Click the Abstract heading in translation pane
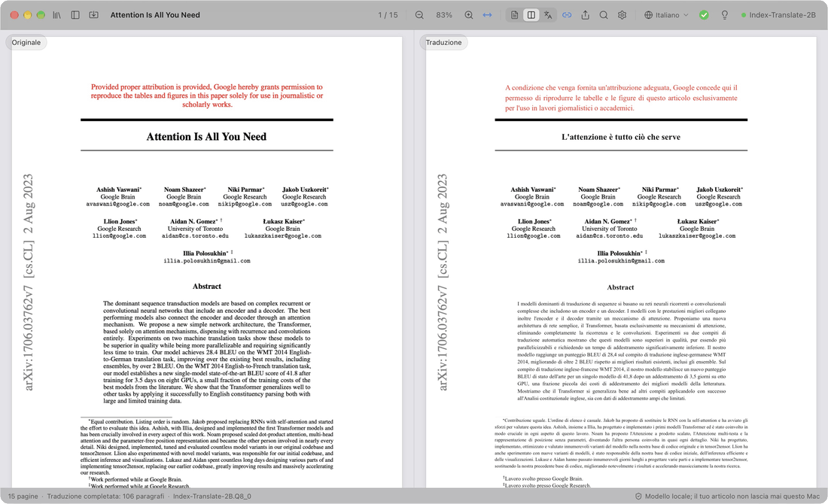Image resolution: width=828 pixels, height=504 pixels. click(620, 287)
